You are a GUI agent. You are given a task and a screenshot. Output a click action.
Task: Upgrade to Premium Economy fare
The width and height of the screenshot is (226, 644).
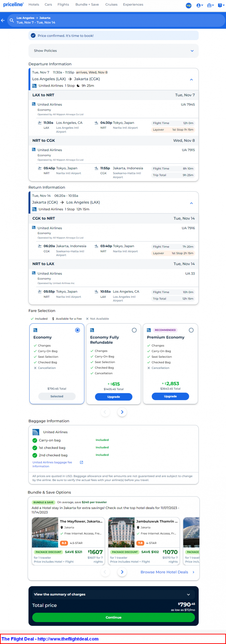pyautogui.click(x=170, y=396)
